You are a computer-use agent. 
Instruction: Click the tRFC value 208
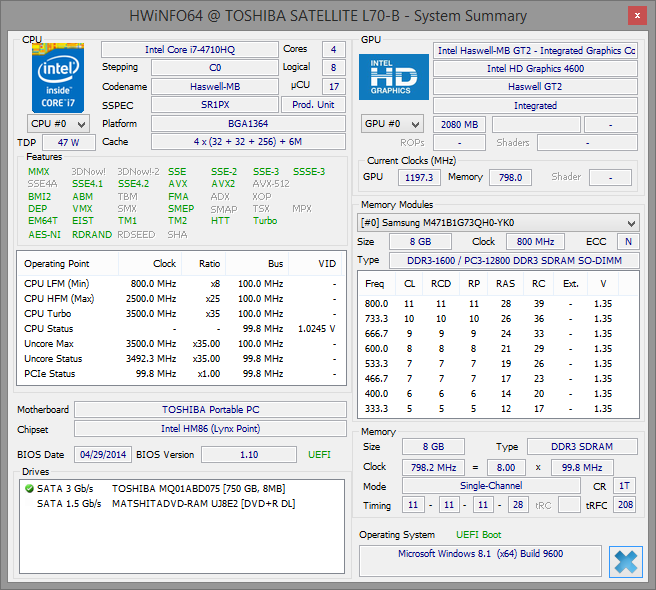625,505
